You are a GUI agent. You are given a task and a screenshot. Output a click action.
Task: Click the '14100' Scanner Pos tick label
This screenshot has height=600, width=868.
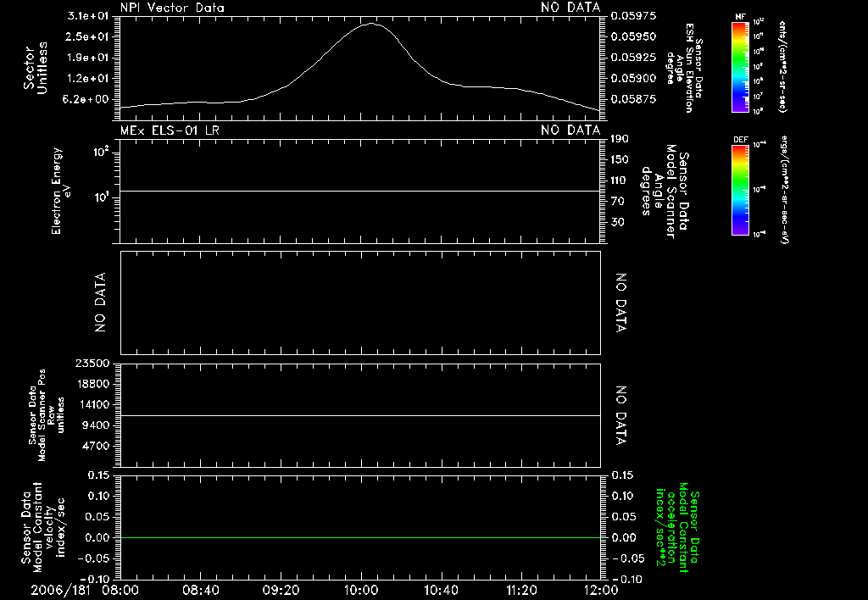click(x=92, y=405)
